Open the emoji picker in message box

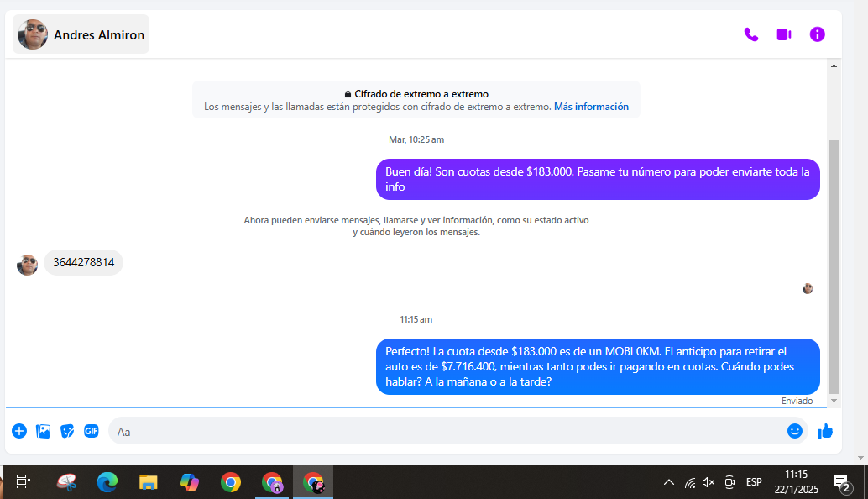[794, 431]
